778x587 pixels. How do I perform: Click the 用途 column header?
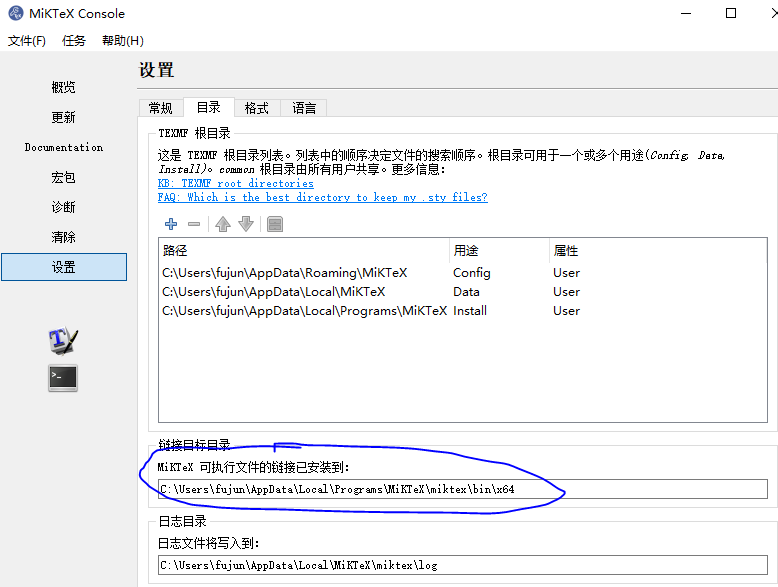500,251
